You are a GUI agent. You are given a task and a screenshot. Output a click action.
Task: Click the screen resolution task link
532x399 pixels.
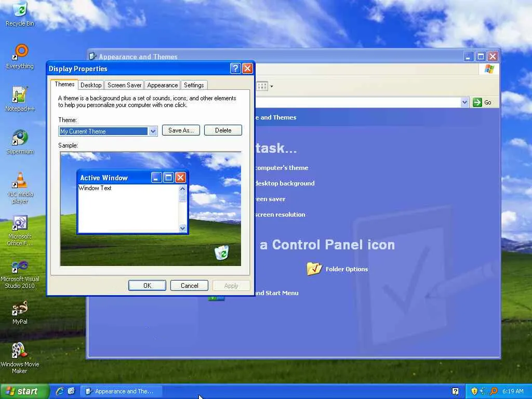(280, 215)
